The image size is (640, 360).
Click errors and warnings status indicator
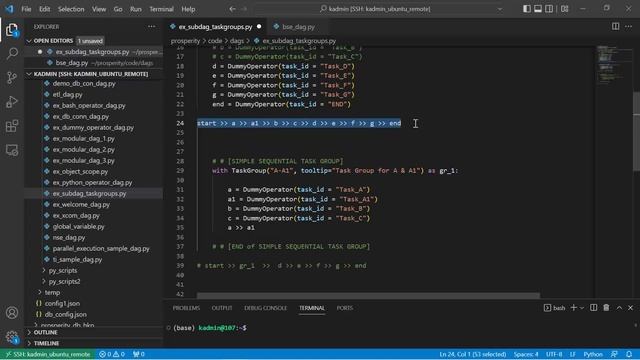coord(112,354)
